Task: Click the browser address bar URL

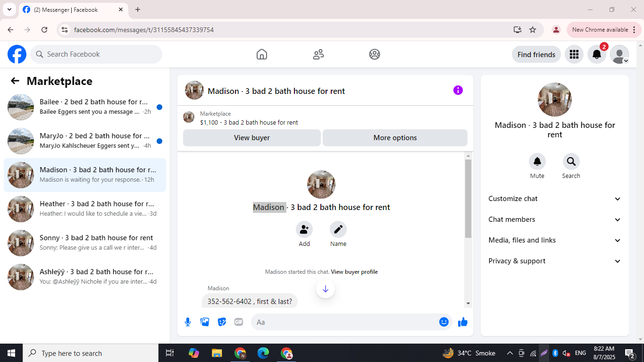Action: (144, 30)
